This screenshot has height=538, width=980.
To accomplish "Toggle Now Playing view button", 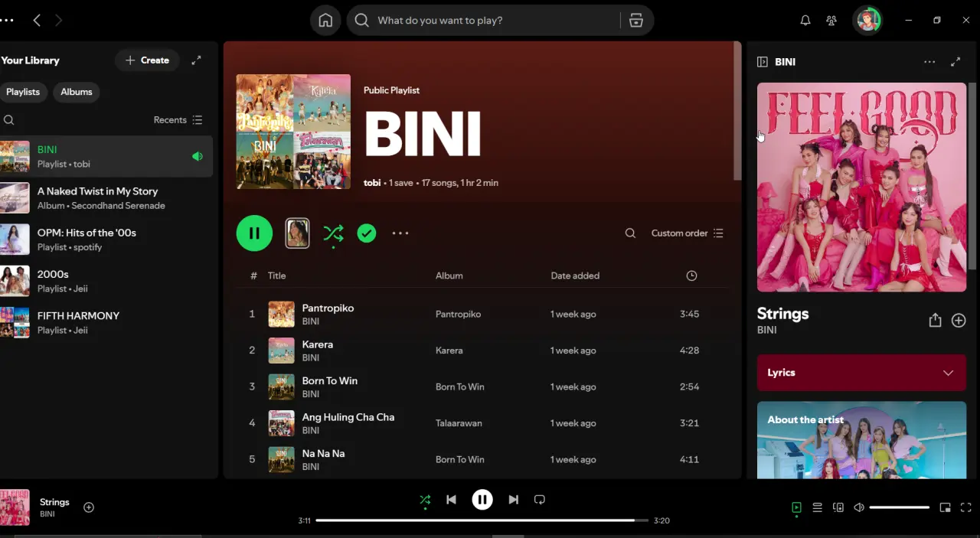I will pos(796,507).
